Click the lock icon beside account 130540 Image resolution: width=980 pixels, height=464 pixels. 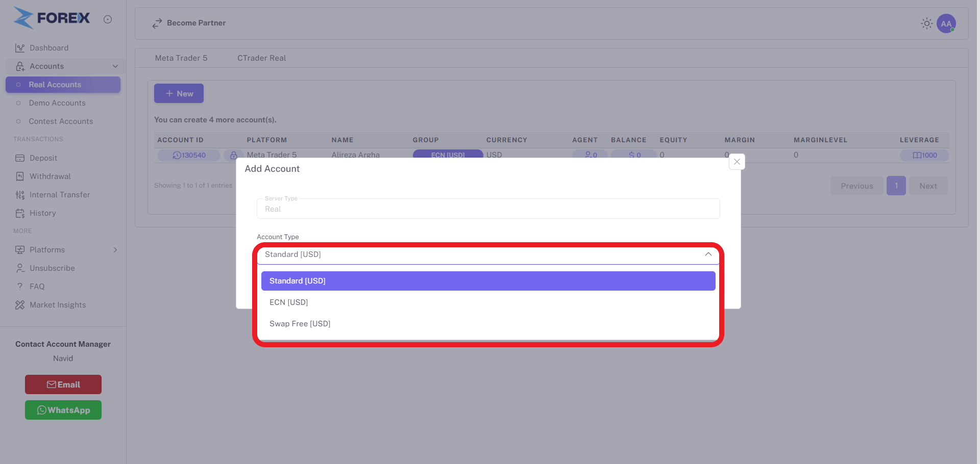pos(233,155)
